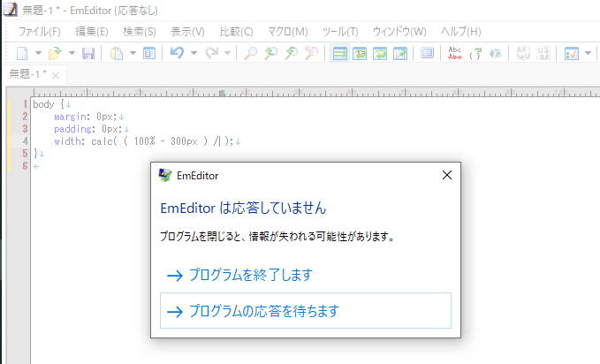600x364 pixels.
Task: Close the EmEditor not responding dialog
Action: coord(447,175)
